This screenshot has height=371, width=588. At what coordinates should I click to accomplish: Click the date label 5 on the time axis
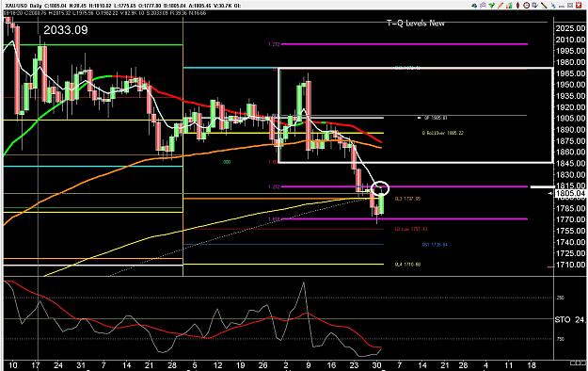(194, 365)
